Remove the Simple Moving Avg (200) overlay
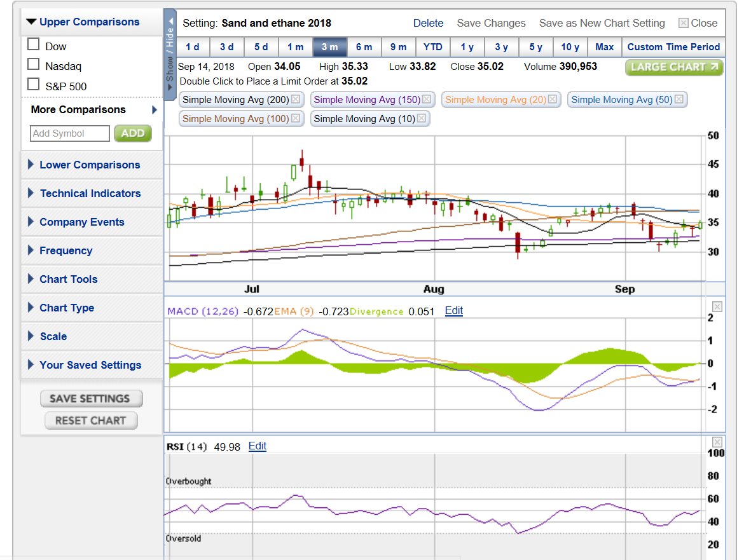The image size is (751, 560). [x=294, y=99]
